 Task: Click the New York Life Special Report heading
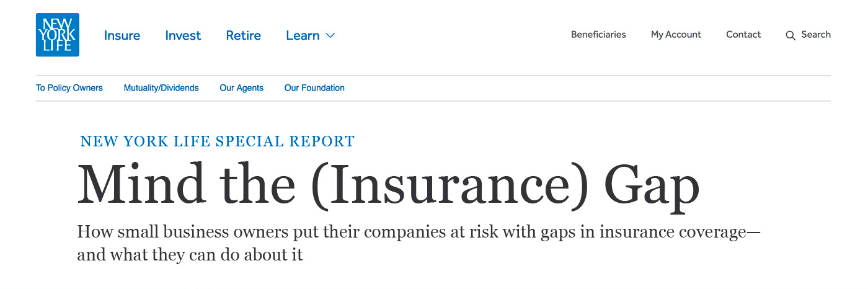tap(218, 141)
